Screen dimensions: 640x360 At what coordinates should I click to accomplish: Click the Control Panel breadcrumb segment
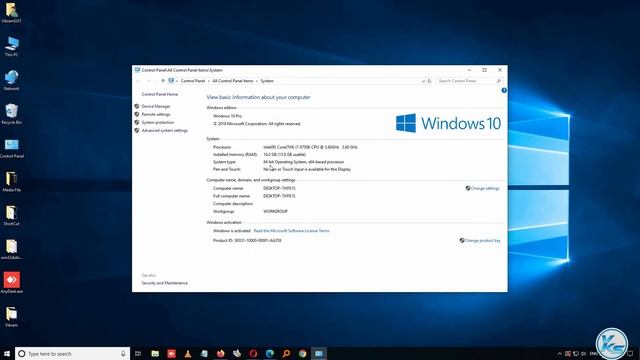193,81
